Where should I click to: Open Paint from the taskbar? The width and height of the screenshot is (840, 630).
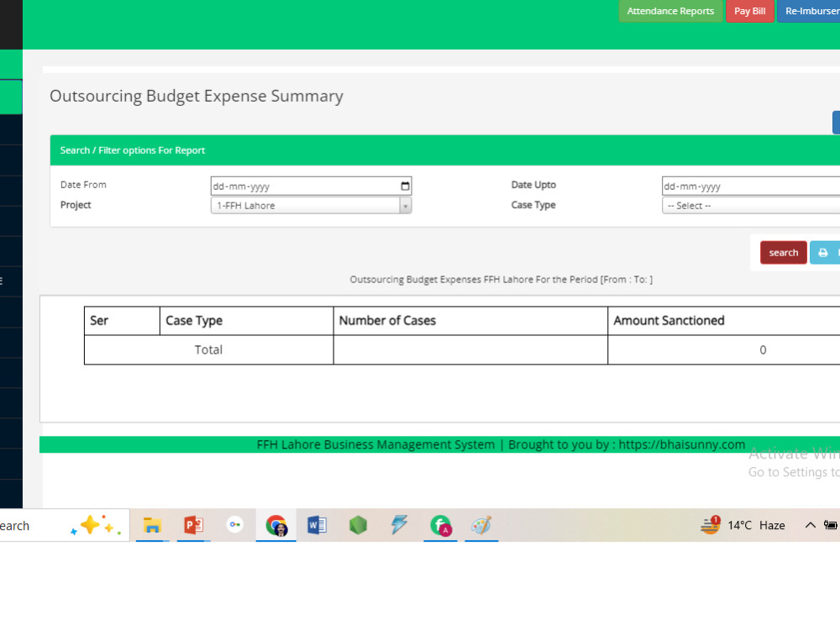coord(481,525)
